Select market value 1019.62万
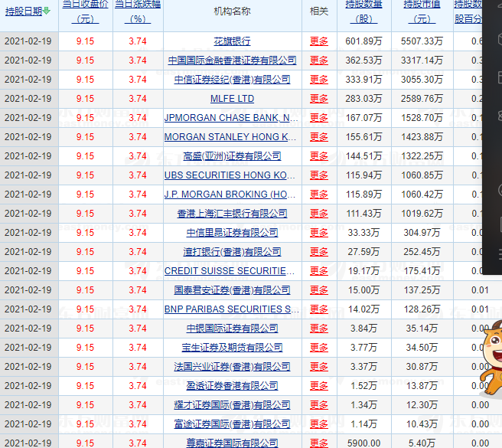502x448 pixels. click(x=422, y=214)
